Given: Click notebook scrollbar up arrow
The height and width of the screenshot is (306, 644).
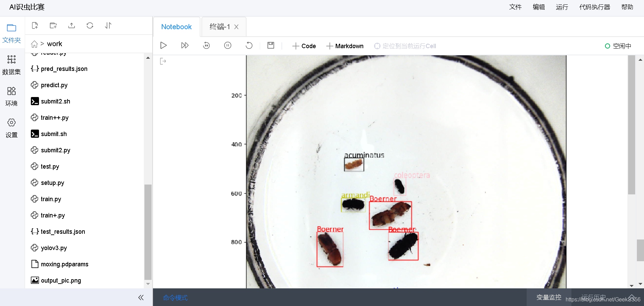Looking at the screenshot, I should [x=640, y=60].
